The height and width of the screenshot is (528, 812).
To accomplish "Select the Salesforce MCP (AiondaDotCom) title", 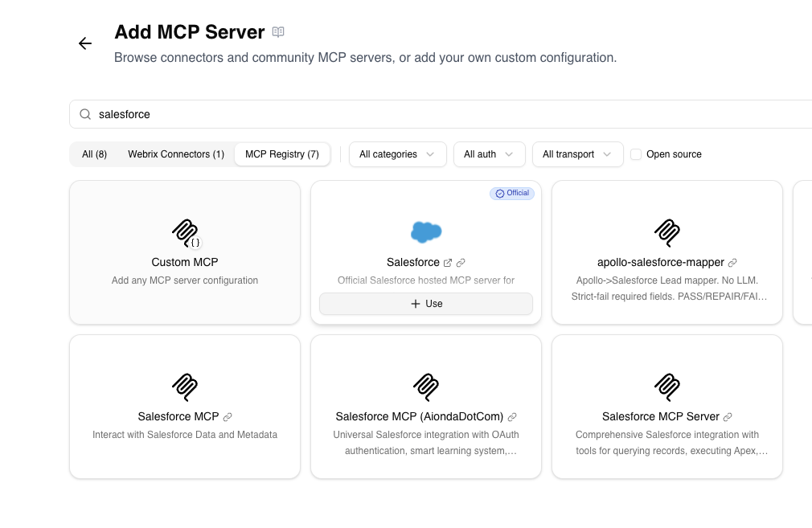I will pos(420,417).
